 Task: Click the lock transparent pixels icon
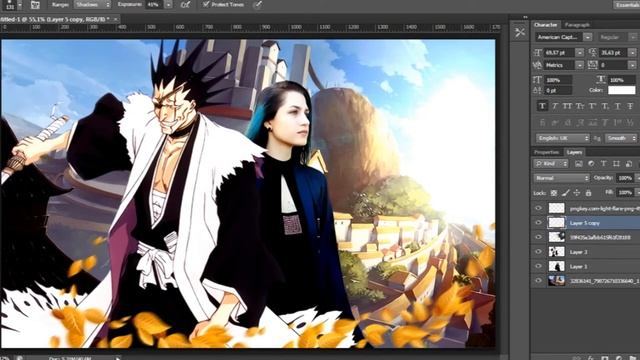pos(554,193)
